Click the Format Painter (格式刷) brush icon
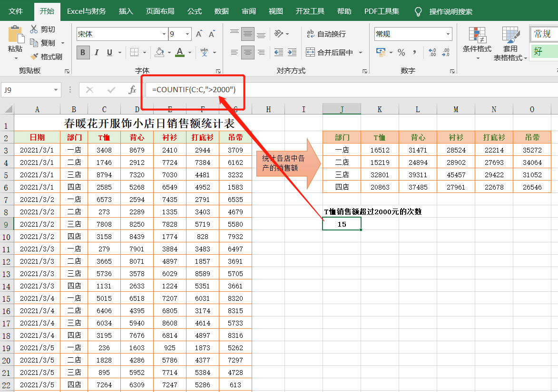558x392 pixels. pos(34,57)
